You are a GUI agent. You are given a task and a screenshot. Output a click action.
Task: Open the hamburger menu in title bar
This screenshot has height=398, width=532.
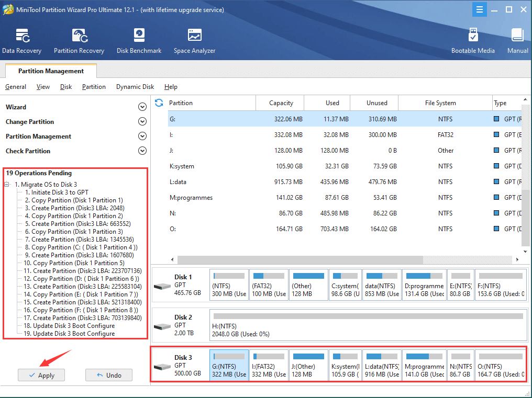[x=480, y=9]
